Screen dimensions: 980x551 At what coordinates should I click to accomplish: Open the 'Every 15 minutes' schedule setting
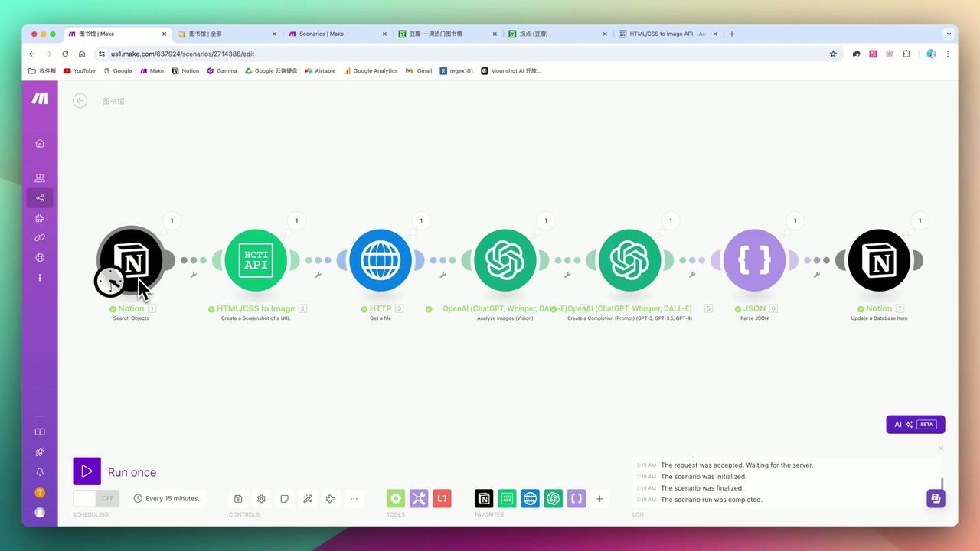[x=167, y=498]
